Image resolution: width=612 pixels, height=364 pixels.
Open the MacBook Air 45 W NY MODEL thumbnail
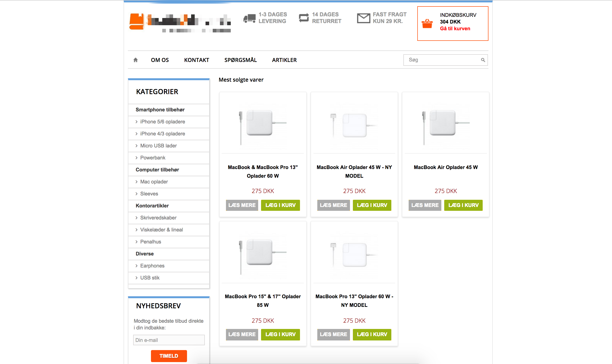(x=354, y=125)
